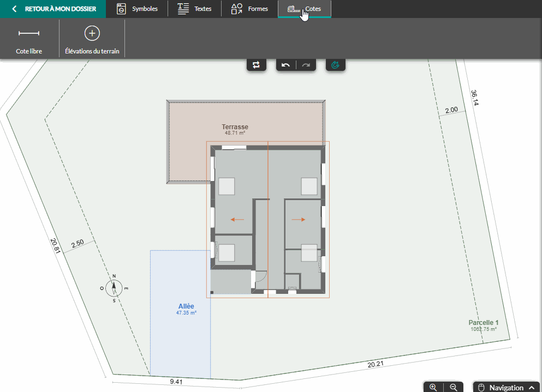542x392 pixels.
Task: Select the Terrasse area label
Action: 235,127
